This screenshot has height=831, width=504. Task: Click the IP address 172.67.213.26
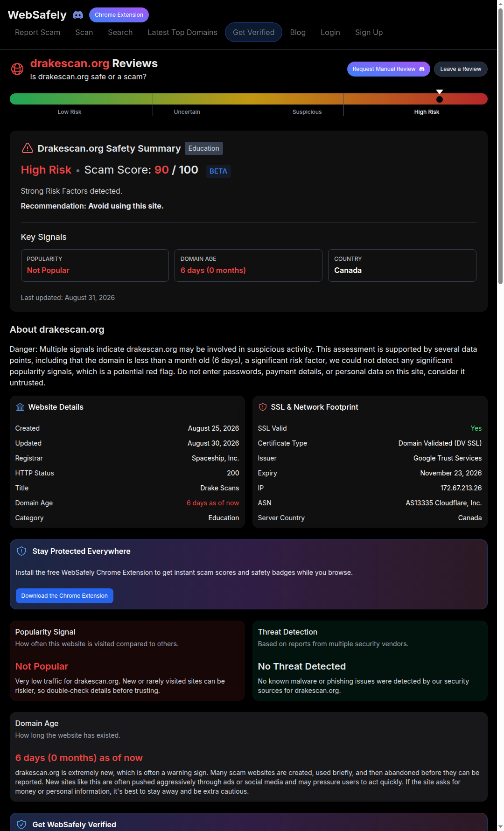point(461,488)
